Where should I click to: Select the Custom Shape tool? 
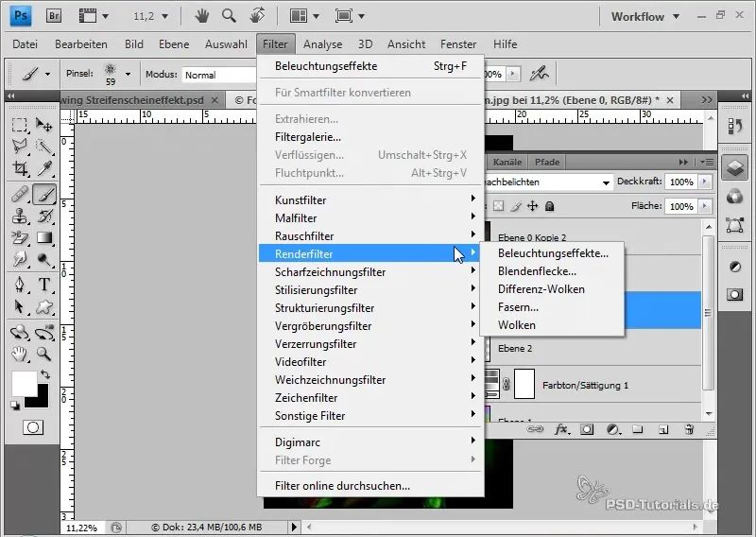[x=44, y=306]
